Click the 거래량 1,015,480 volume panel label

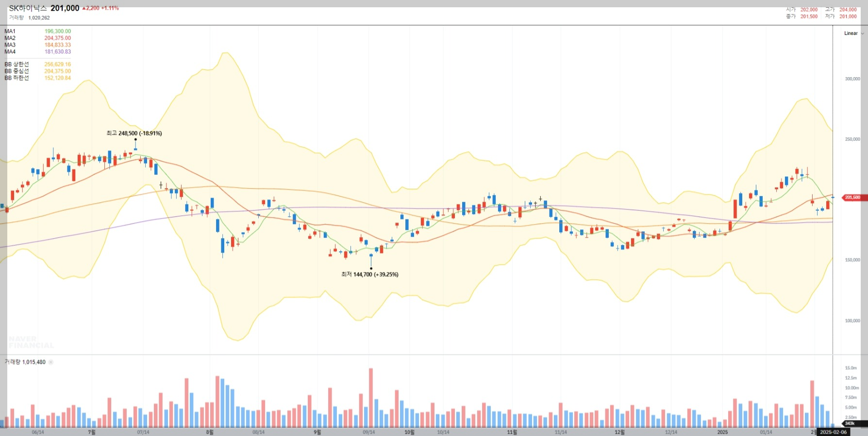[x=25, y=362]
